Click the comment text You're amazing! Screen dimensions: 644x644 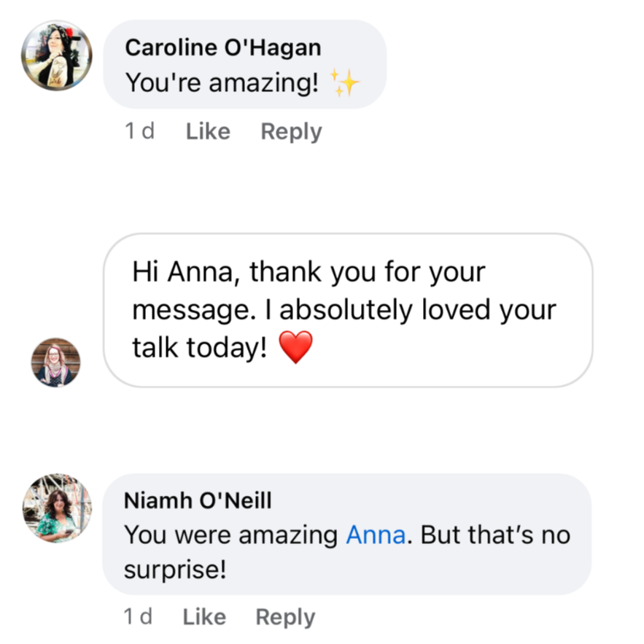pos(222,82)
